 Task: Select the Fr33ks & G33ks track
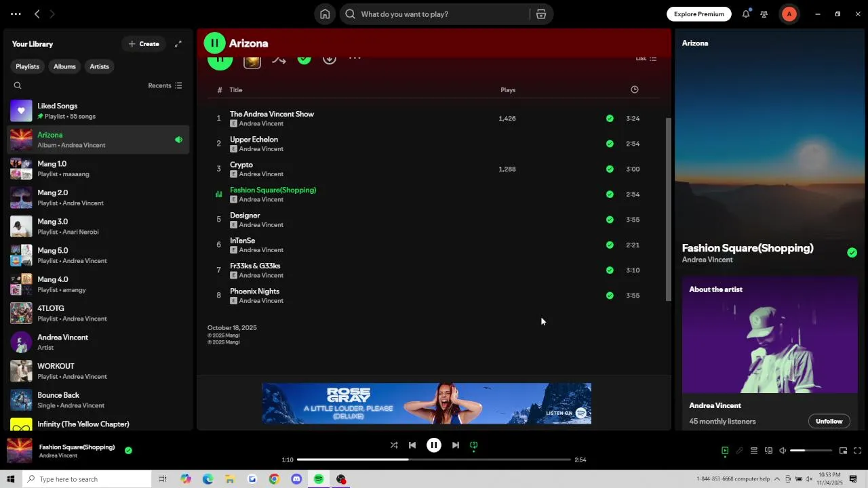tap(433, 270)
